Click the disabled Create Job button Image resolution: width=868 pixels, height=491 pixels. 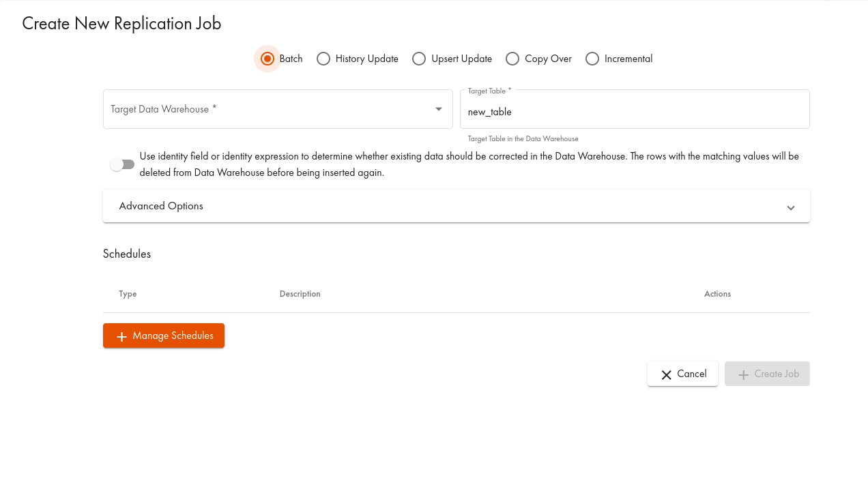[x=767, y=374]
